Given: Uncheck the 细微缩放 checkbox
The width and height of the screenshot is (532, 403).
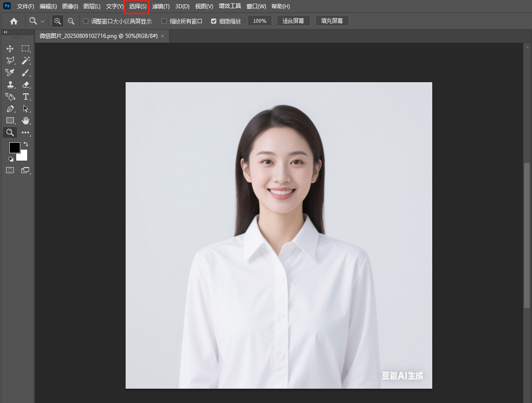Looking at the screenshot, I should (x=213, y=21).
